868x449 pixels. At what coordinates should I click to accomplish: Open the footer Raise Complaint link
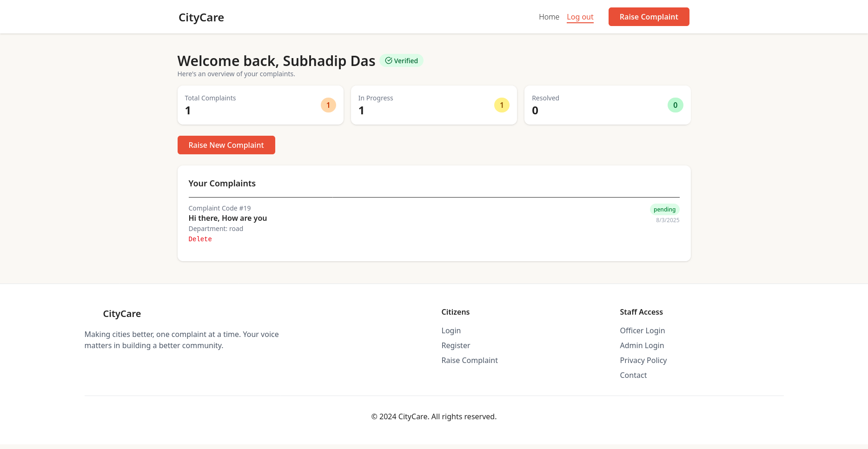[470, 360]
